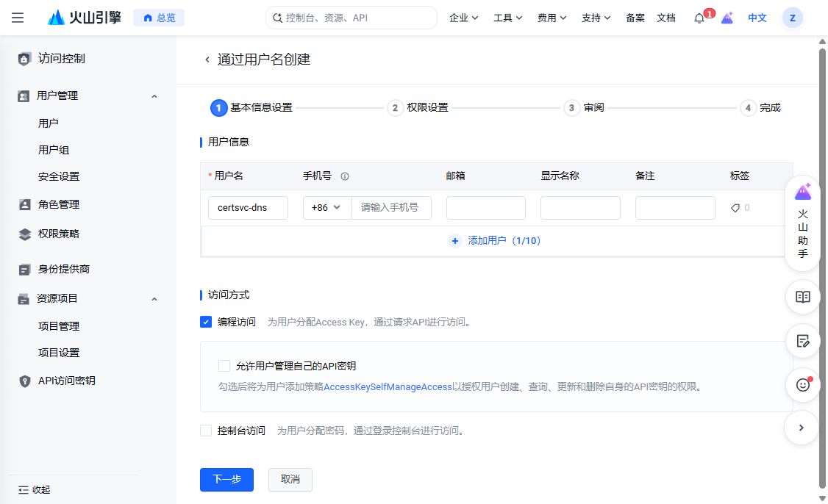Click the 添加用户 (1/10) link
Screen dimensions: 828x504
click(x=504, y=241)
